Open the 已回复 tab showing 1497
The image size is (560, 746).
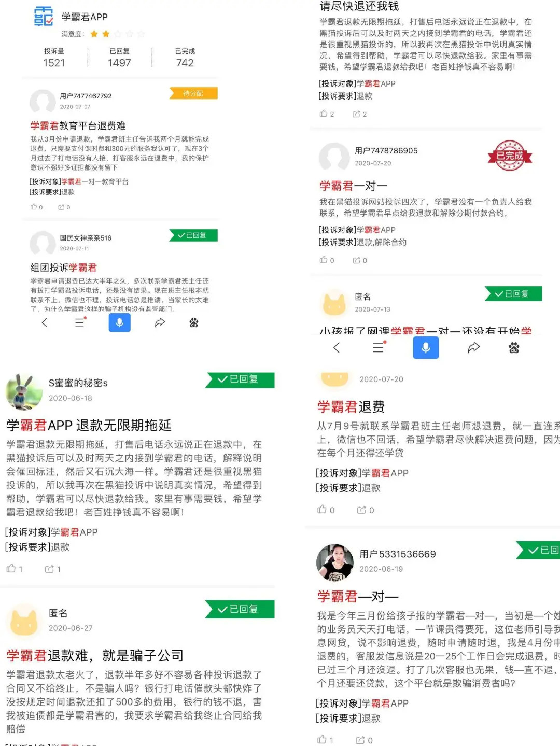pyautogui.click(x=119, y=58)
